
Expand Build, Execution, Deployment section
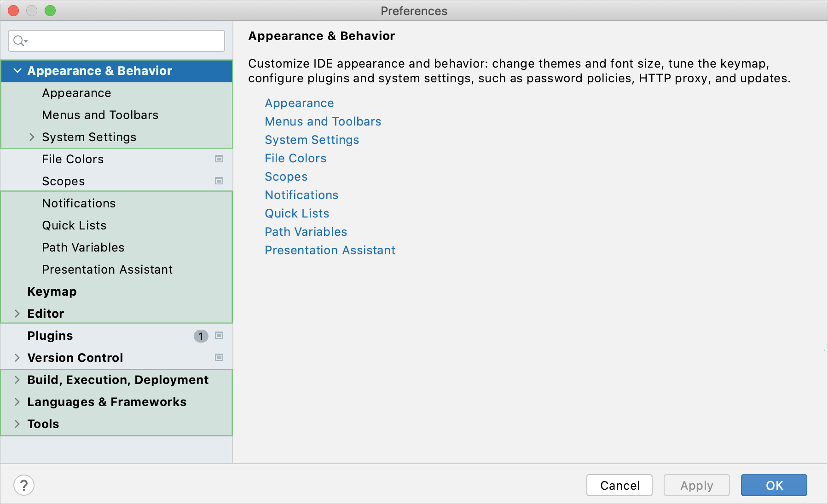pos(17,380)
